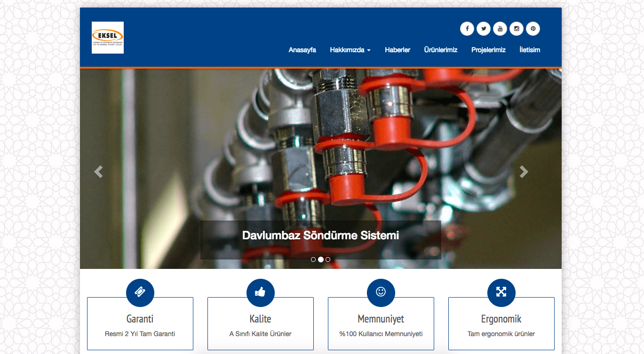Open the Facebook social icon
Screen dimensions: 644x354
[467, 29]
